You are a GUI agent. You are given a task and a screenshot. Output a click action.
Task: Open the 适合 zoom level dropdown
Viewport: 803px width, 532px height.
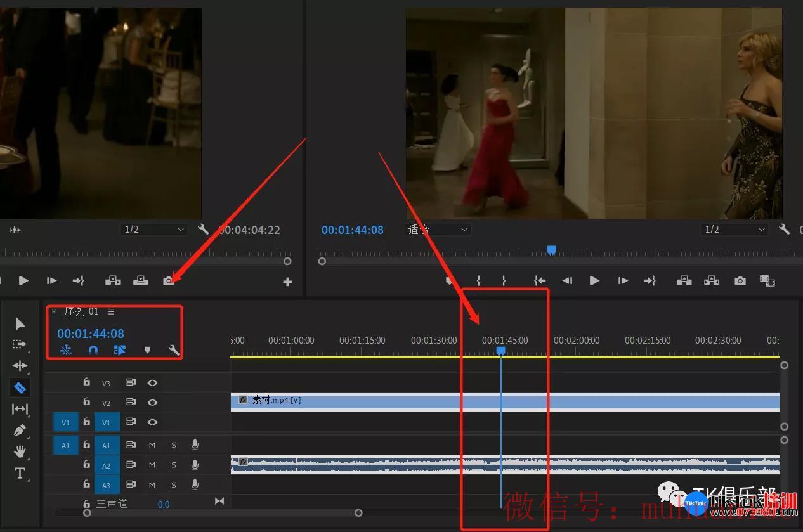tap(438, 230)
